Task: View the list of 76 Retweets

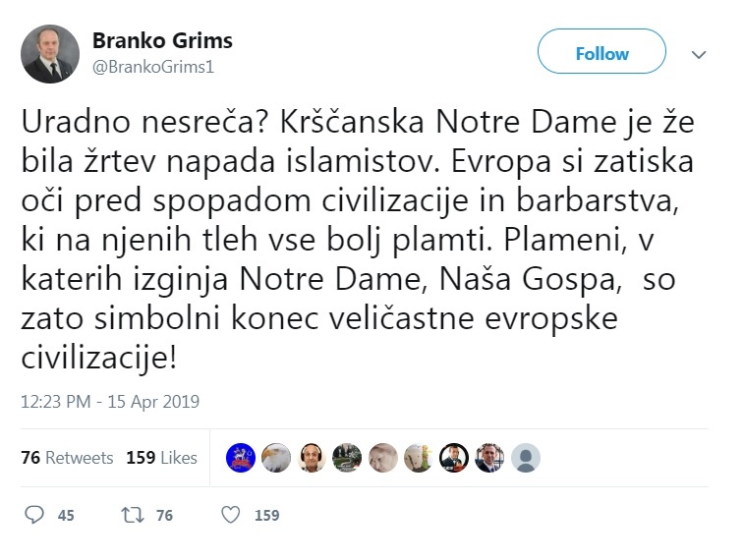Action: (67, 458)
